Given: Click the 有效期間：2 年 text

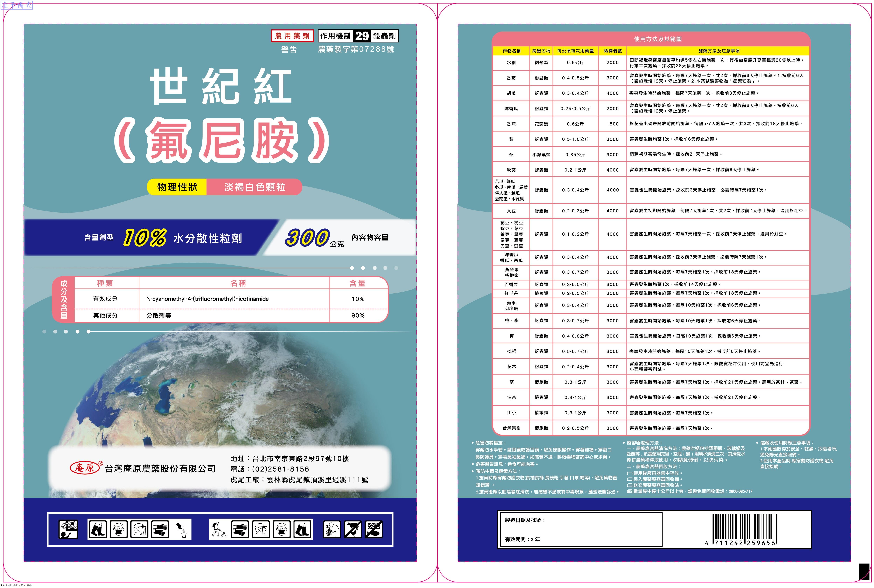Looking at the screenshot, I should [522, 540].
